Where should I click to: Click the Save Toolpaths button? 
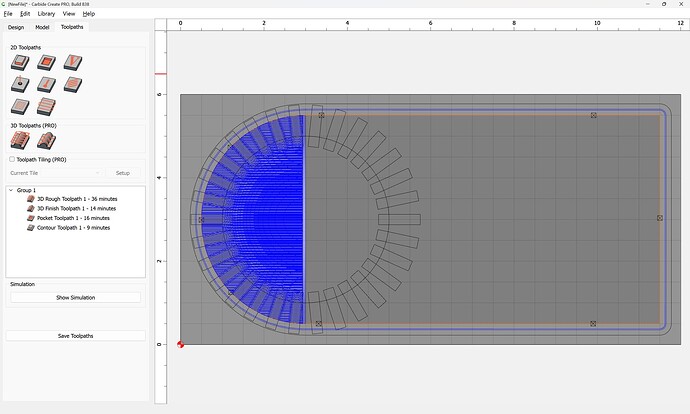point(76,336)
